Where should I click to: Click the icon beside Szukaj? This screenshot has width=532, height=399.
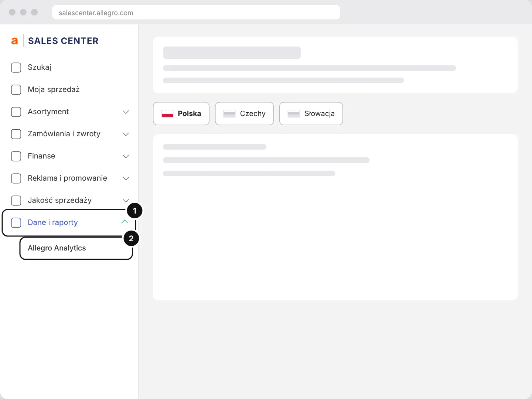point(16,68)
